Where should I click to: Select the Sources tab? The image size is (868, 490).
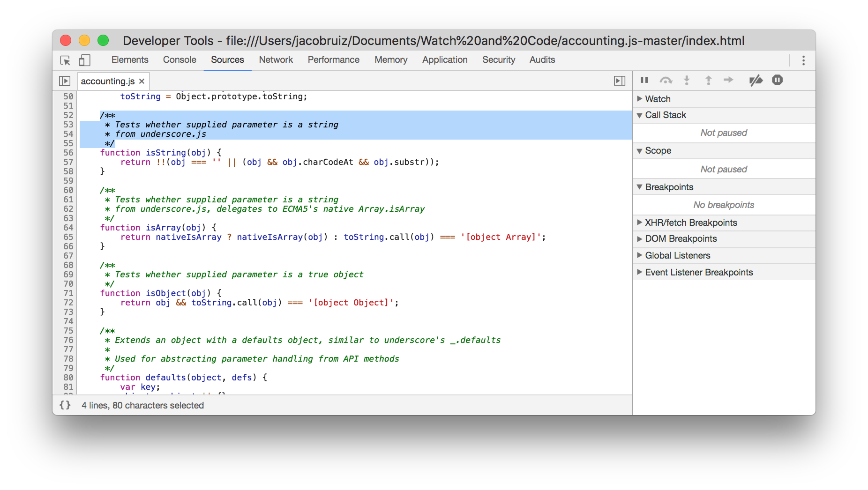227,60
